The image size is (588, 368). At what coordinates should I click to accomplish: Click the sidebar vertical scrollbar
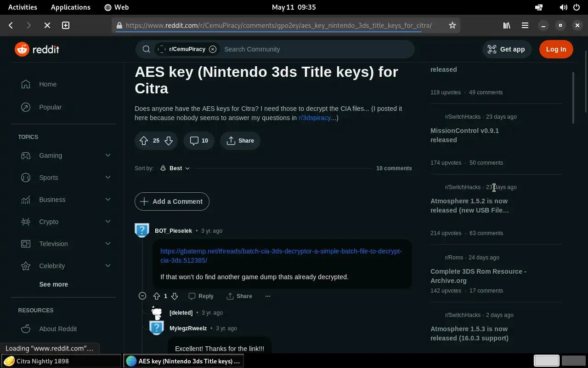click(573, 98)
